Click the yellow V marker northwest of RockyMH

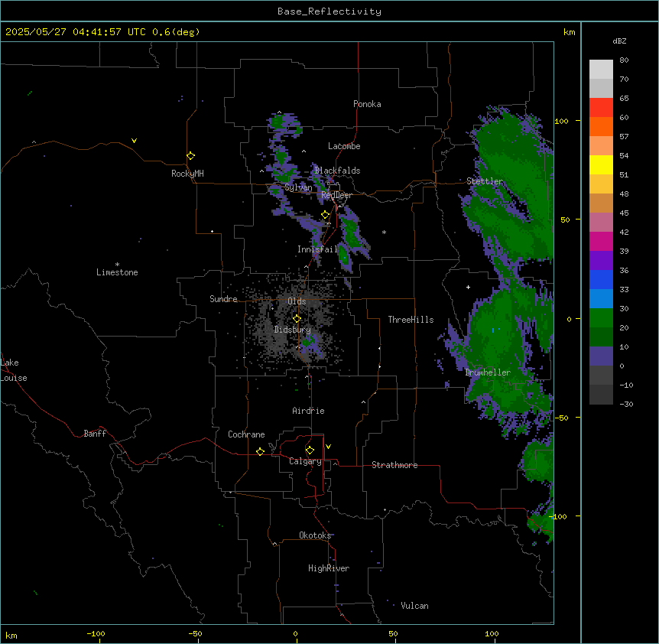tap(134, 141)
